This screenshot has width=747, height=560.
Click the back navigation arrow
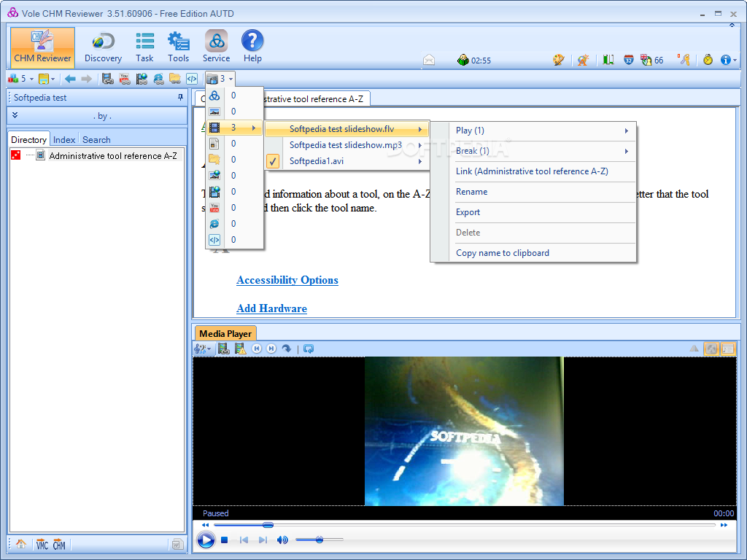coord(70,79)
